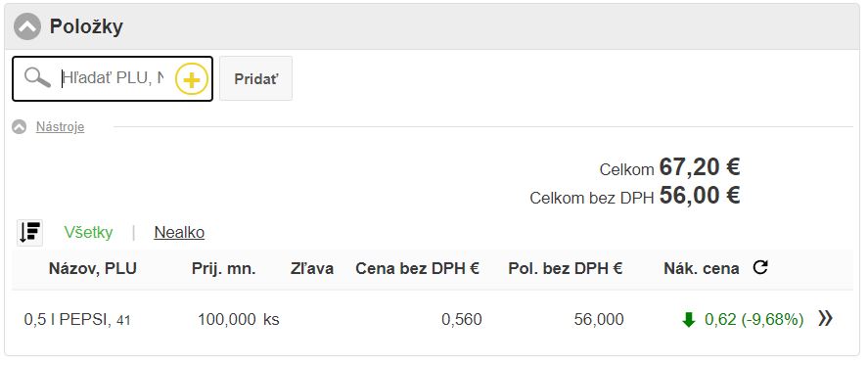Expand PEPSI row with double chevron
This screenshot has width=868, height=366.
pos(825,318)
